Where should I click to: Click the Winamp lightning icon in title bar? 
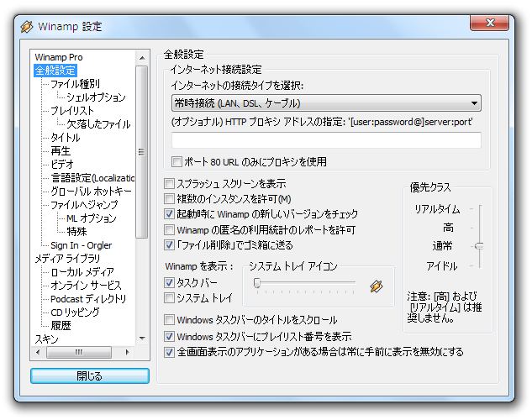(x=26, y=26)
